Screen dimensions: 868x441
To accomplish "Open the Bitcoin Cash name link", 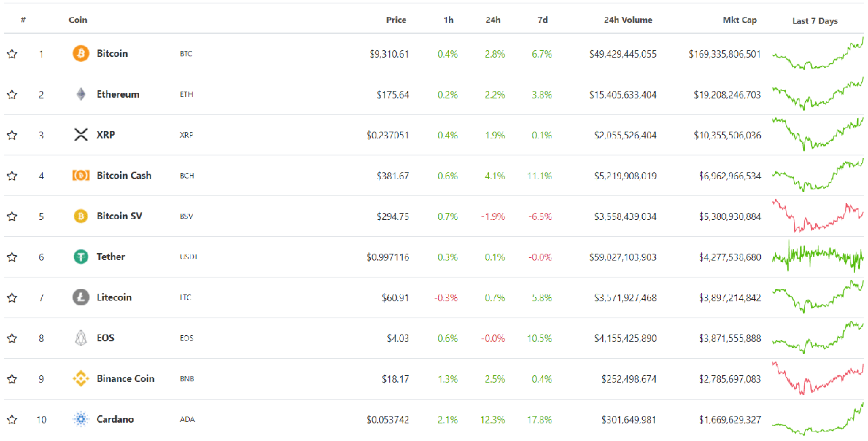I will click(124, 176).
